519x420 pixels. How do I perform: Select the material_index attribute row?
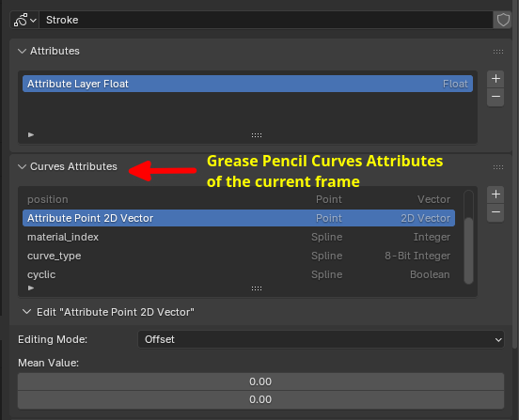239,237
